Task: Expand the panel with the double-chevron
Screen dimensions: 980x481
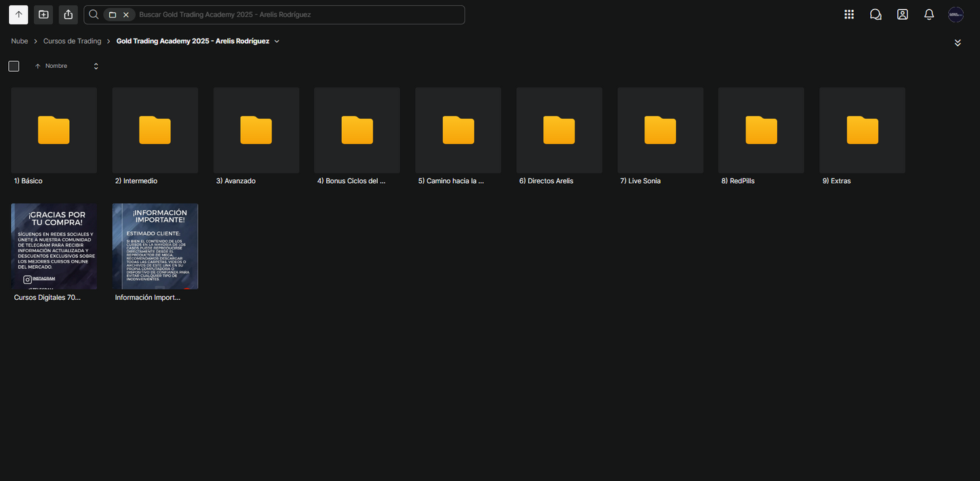Action: point(958,43)
